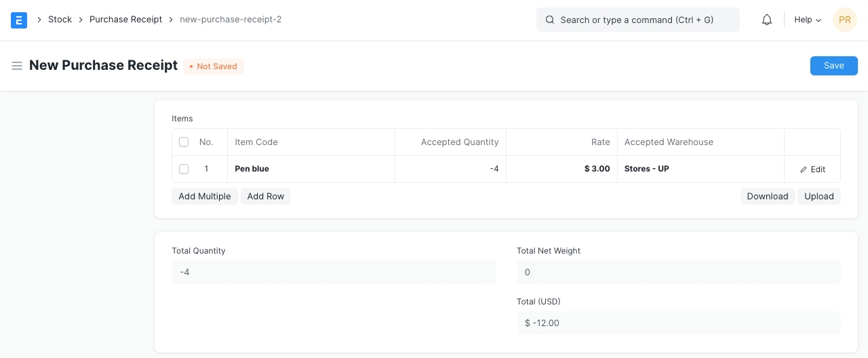Expand the Help dropdown menu
Screen dimensions: 868x358
tap(807, 20)
